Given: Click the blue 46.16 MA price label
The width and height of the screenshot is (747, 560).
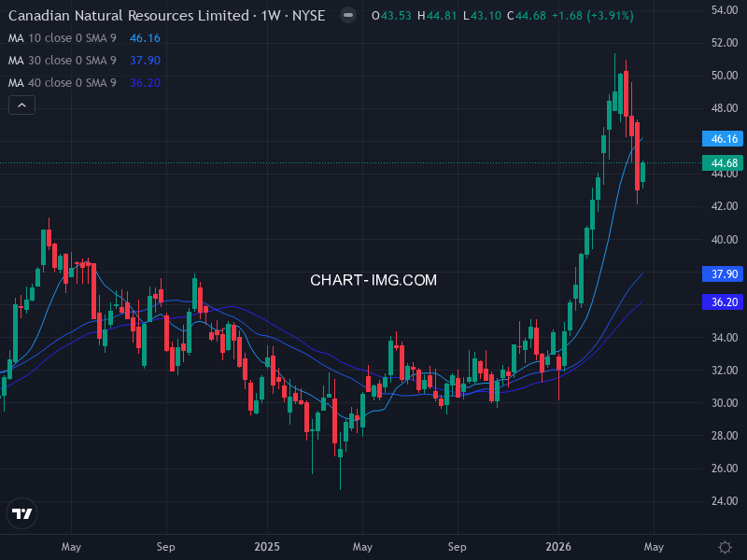Looking at the screenshot, I should coord(718,138).
